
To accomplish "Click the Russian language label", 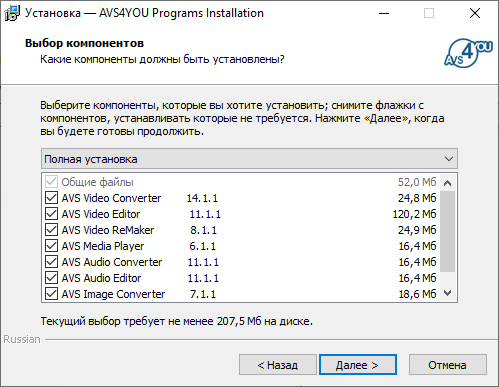I will (22, 339).
